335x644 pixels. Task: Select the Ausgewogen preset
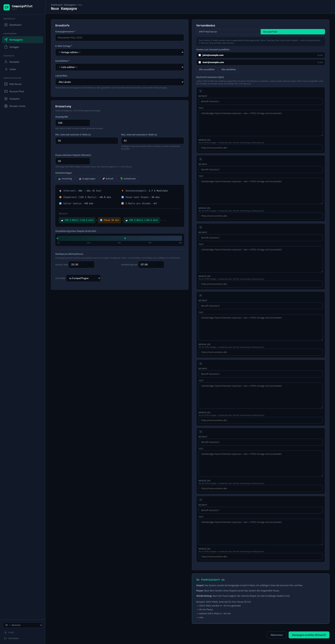(87, 179)
